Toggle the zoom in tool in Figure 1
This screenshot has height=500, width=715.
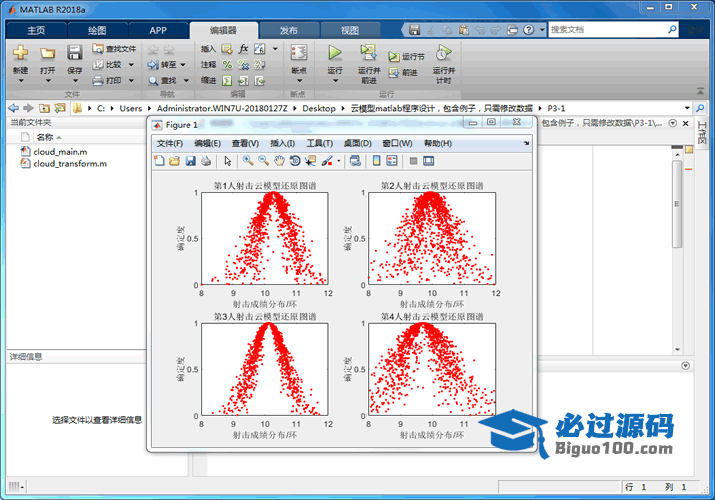coord(248,160)
